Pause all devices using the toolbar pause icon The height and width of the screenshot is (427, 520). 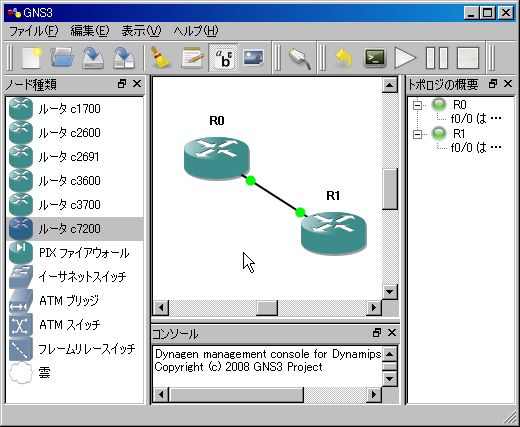437,58
